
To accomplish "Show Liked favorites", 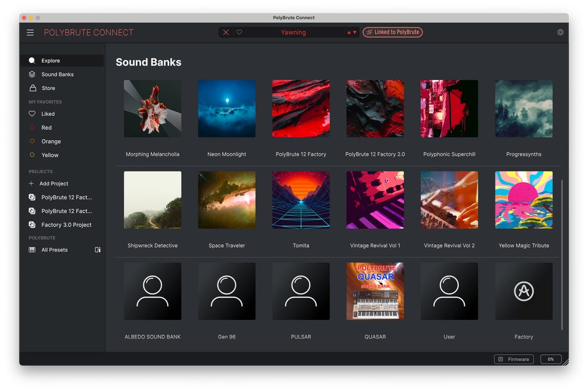I will point(62,114).
